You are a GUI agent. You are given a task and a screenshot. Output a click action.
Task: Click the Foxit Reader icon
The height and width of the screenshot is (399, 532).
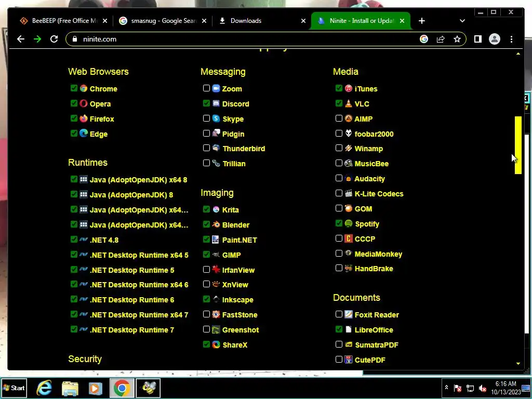349,314
